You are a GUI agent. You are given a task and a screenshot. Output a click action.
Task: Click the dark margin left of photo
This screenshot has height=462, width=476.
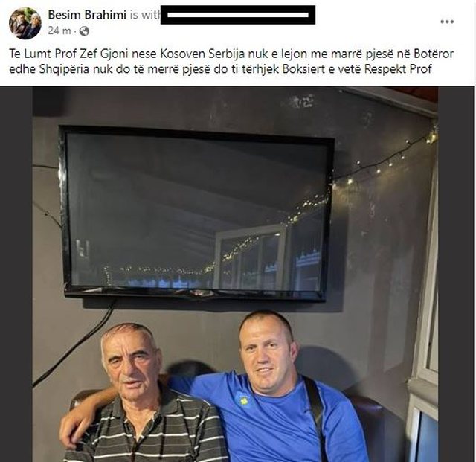pos(16,274)
